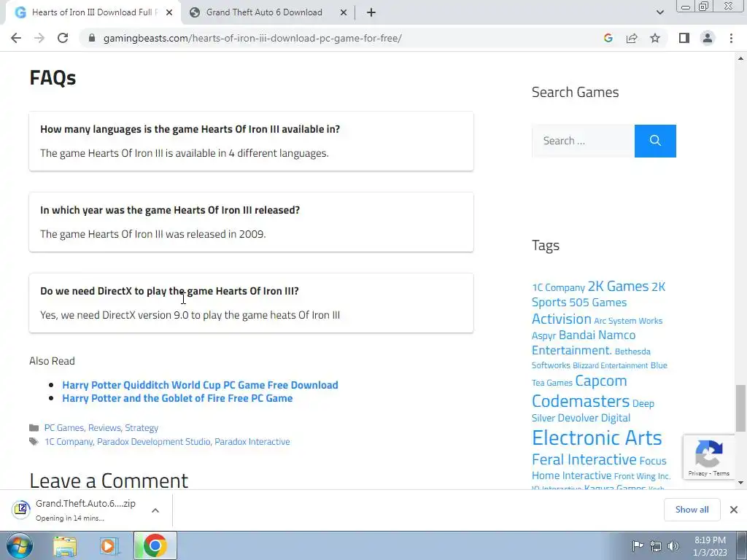This screenshot has width=747, height=560.
Task: Click the volume speaker tray icon
Action: pos(673,546)
